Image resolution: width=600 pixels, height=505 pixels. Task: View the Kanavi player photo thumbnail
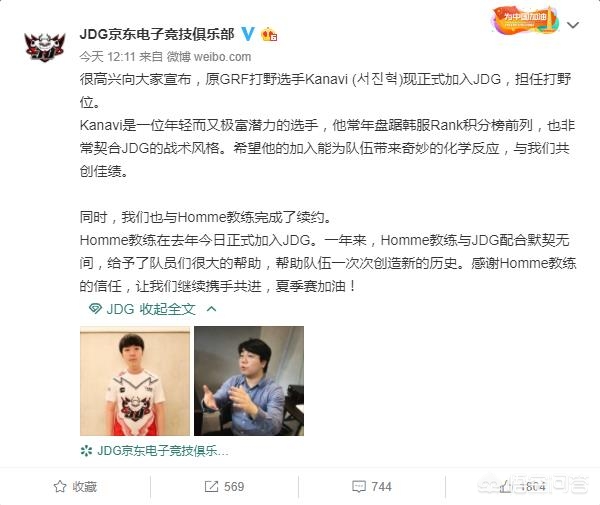click(x=135, y=381)
